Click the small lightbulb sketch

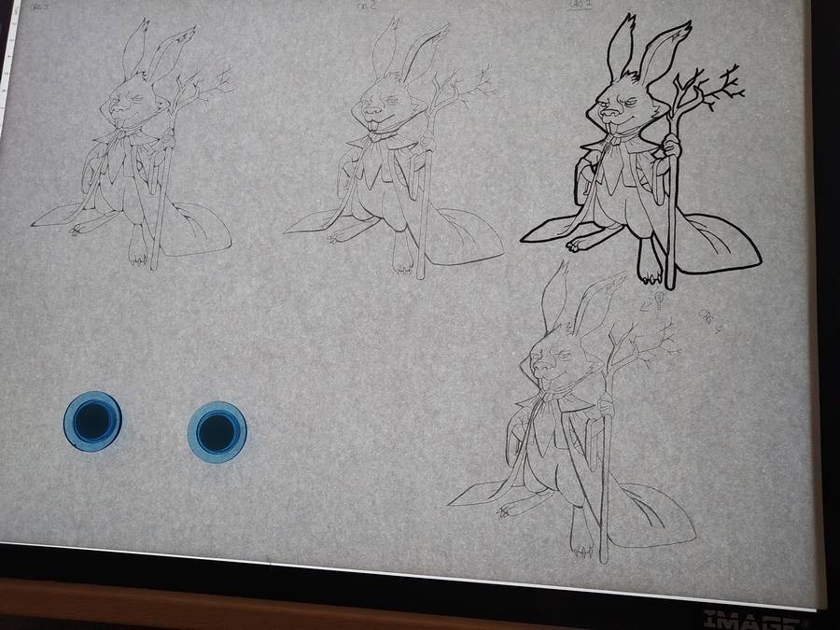point(659,300)
